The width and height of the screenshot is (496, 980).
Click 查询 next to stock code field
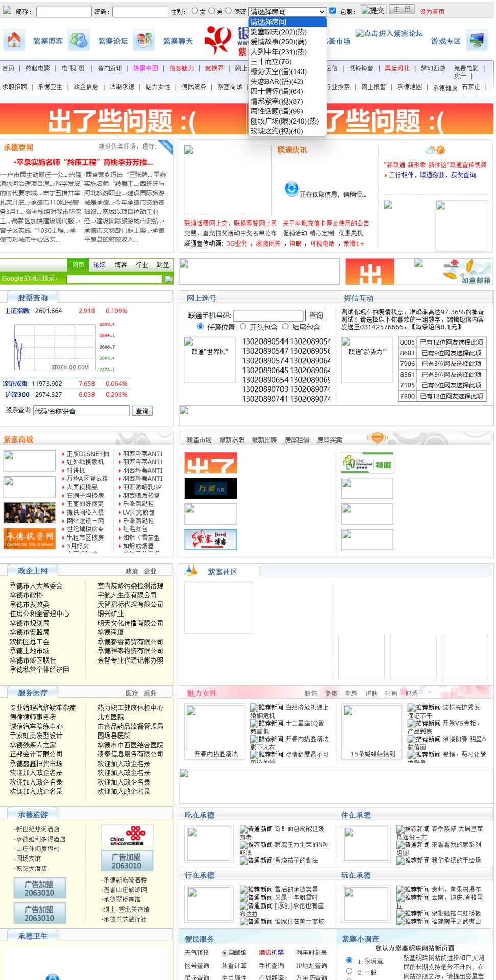tap(142, 411)
